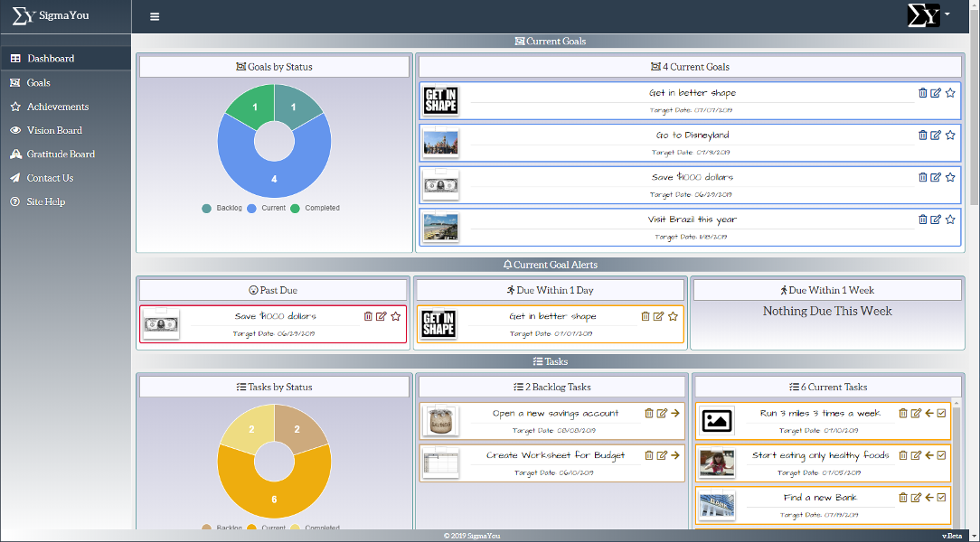Edit Get in better shape in Current Goals
Image resolution: width=980 pixels, height=542 pixels.
(x=936, y=93)
